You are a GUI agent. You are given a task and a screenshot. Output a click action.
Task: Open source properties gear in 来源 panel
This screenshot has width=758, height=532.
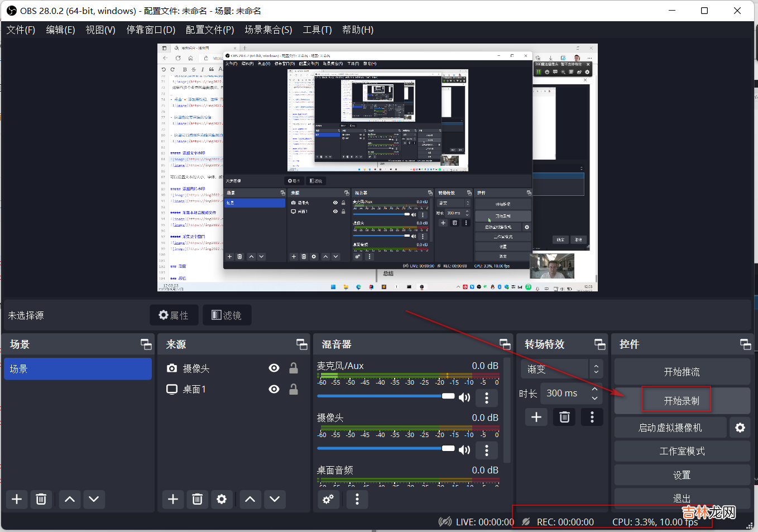[222, 499]
